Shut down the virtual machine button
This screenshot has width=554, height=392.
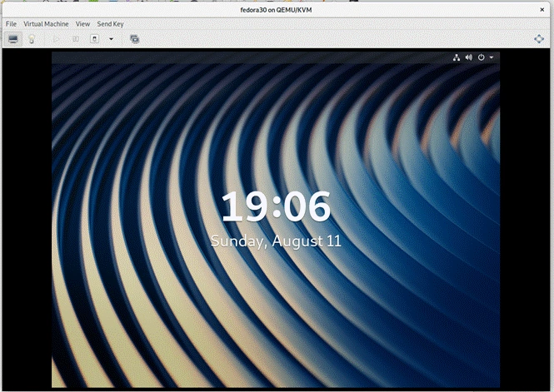click(x=94, y=39)
